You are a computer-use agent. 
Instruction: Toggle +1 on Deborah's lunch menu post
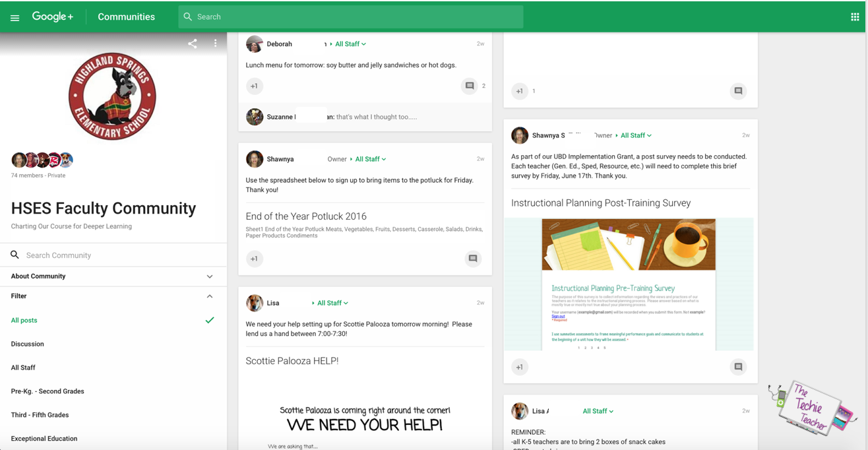coord(255,86)
